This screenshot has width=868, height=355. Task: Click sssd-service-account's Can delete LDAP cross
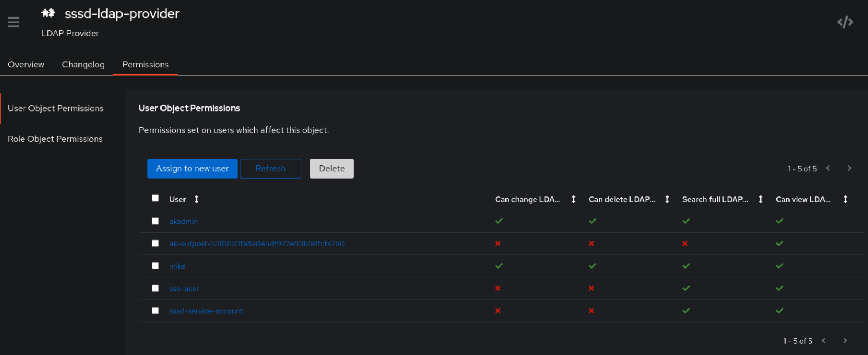tap(591, 311)
